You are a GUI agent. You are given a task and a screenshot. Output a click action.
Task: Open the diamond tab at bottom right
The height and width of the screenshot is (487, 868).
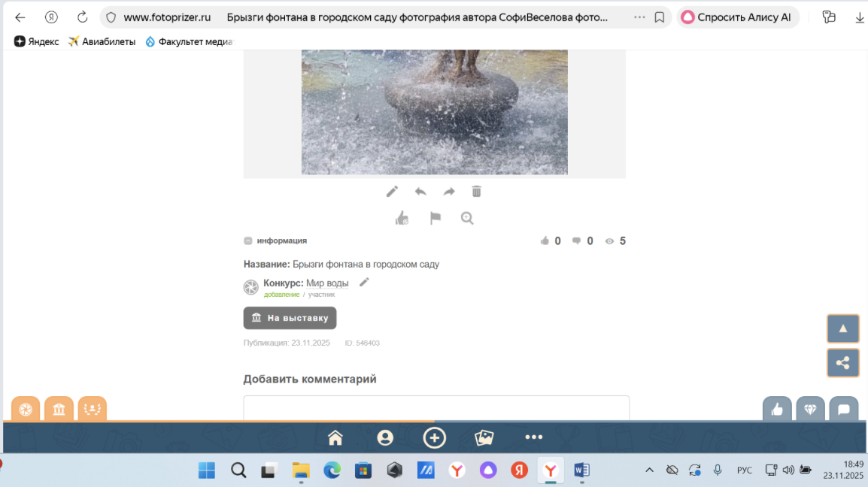[x=810, y=409]
